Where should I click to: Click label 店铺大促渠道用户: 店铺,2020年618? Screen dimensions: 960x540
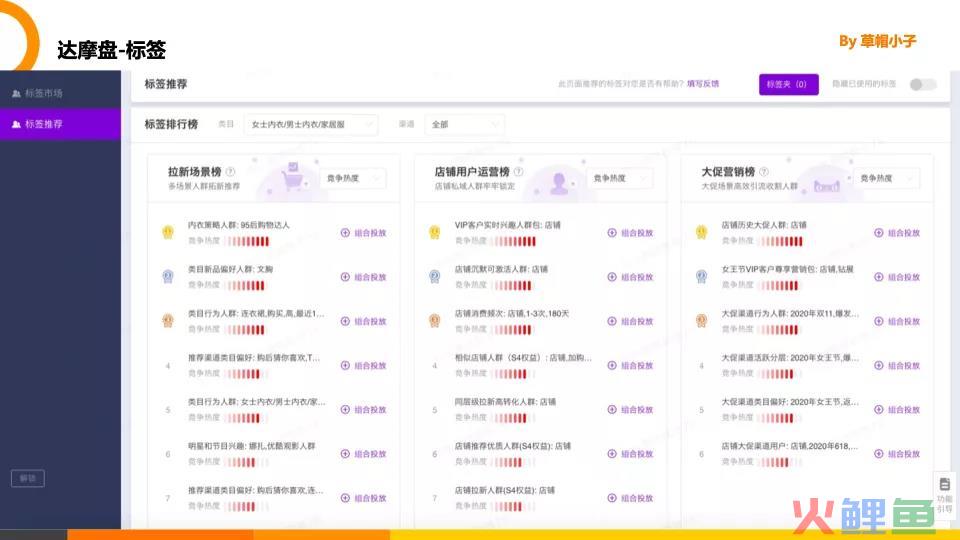point(790,446)
